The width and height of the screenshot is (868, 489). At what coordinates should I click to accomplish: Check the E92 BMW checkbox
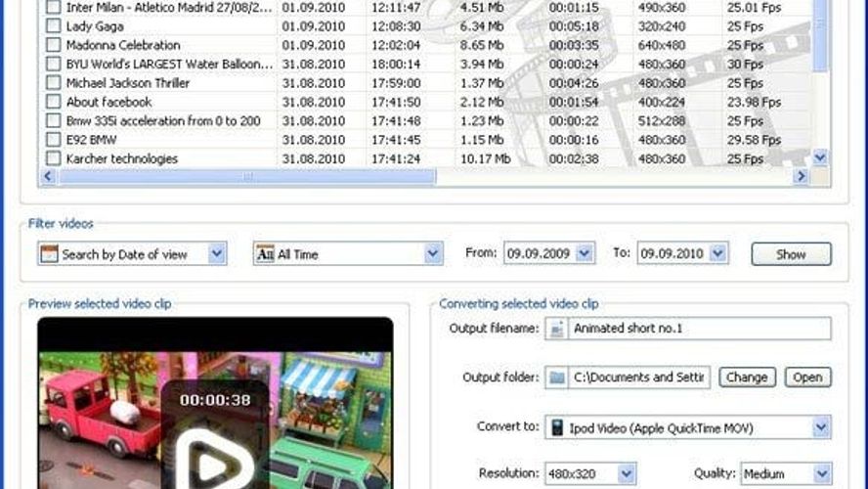(x=53, y=140)
